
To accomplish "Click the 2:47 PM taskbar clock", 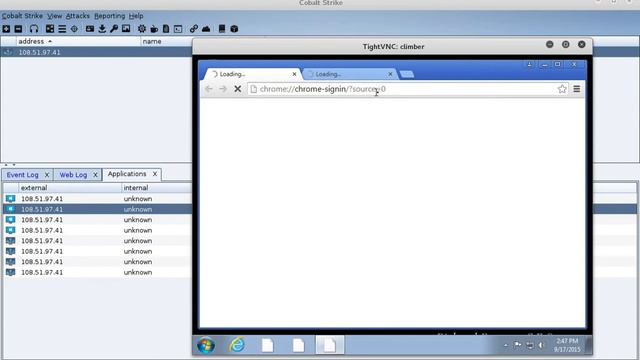I will 567,345.
